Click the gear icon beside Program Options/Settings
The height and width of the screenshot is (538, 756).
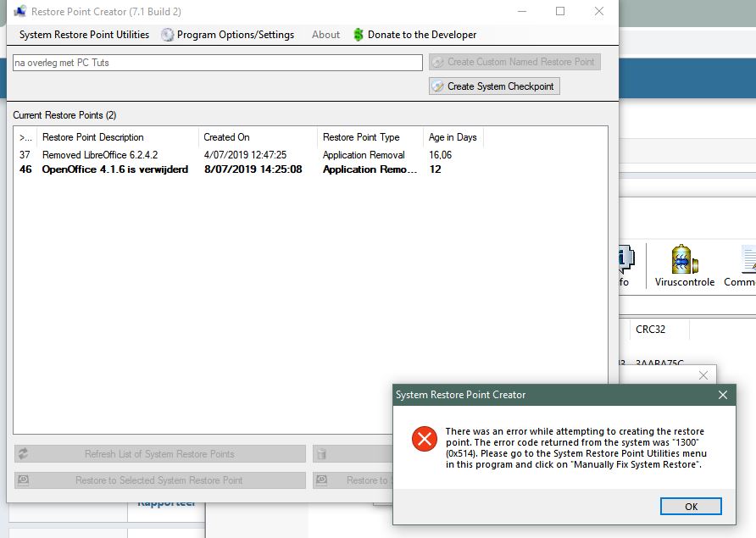pyautogui.click(x=168, y=35)
